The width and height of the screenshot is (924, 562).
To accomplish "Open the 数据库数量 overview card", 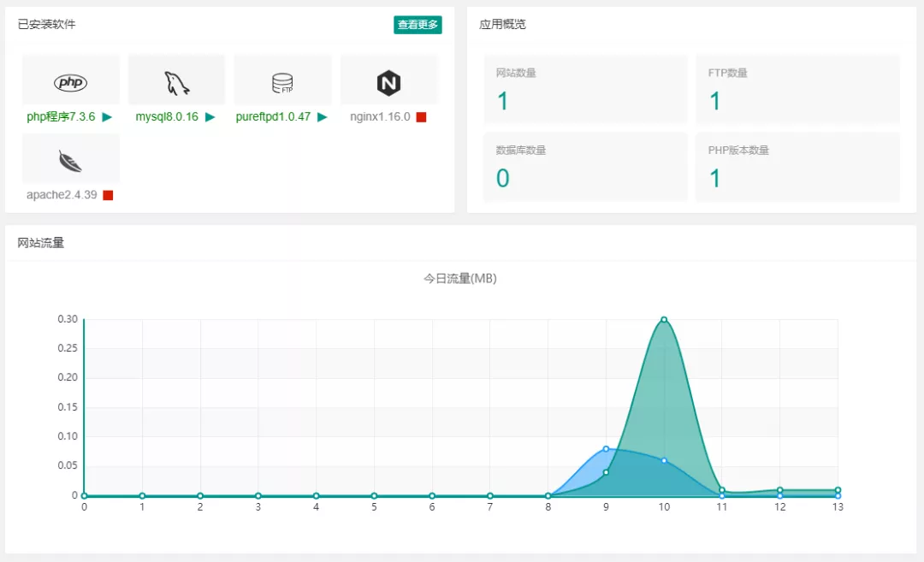I will (x=585, y=167).
